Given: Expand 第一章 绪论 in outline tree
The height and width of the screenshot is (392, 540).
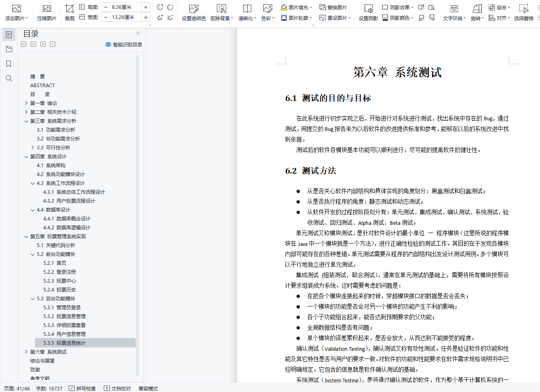Looking at the screenshot, I should (x=26, y=103).
